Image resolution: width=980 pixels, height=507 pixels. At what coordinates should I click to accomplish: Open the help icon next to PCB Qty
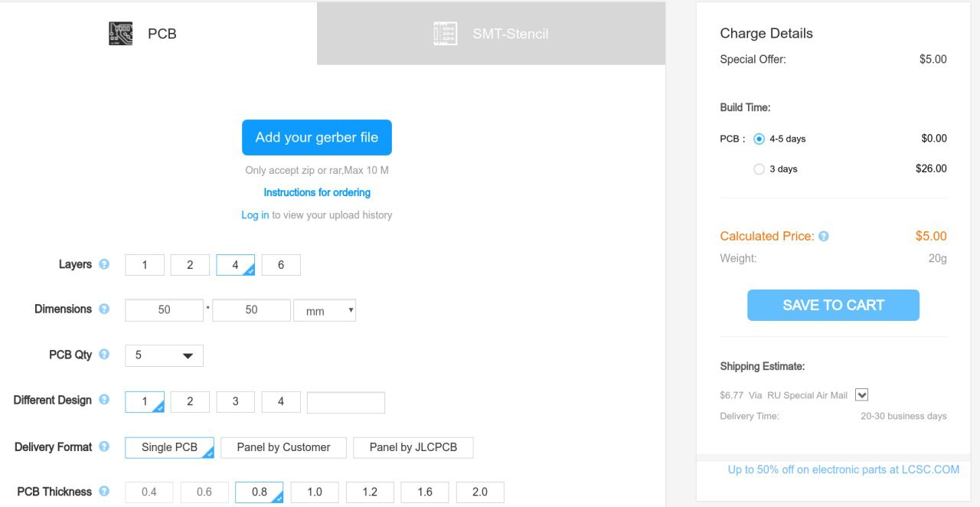coord(104,355)
